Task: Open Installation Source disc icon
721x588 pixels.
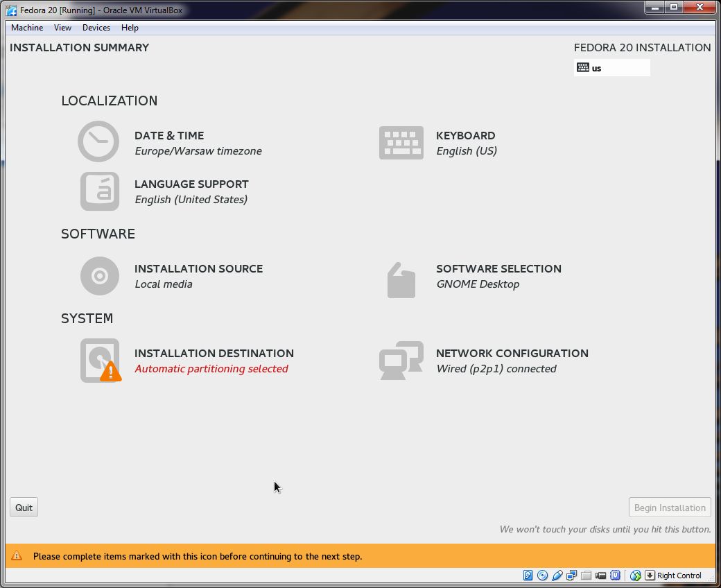Action: [x=100, y=276]
